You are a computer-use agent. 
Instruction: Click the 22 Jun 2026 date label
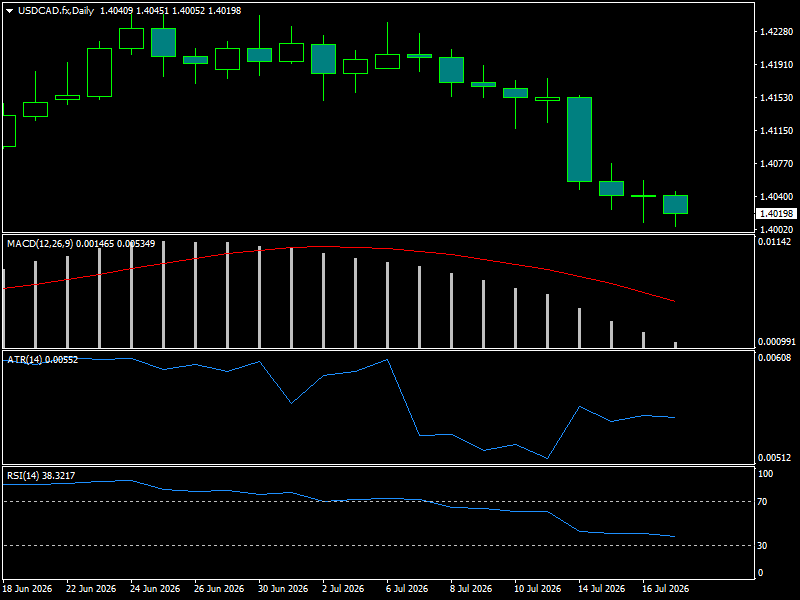pyautogui.click(x=91, y=589)
